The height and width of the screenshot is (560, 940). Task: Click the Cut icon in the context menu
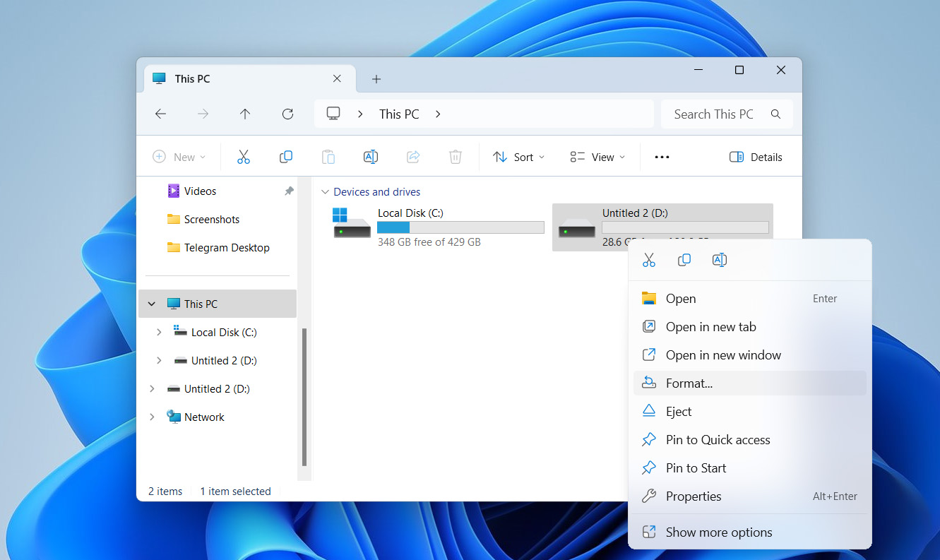point(649,260)
